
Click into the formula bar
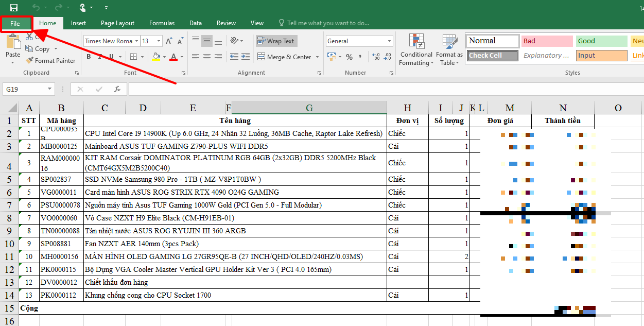click(x=386, y=89)
